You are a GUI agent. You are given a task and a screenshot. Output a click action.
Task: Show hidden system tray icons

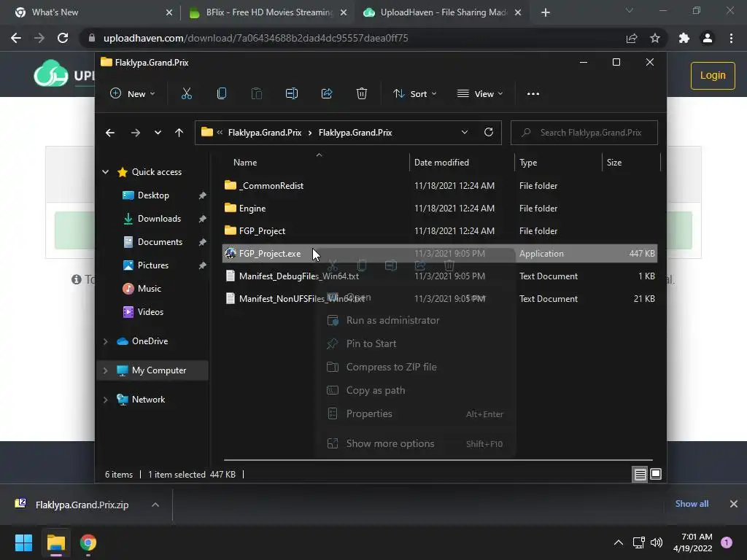(x=619, y=542)
